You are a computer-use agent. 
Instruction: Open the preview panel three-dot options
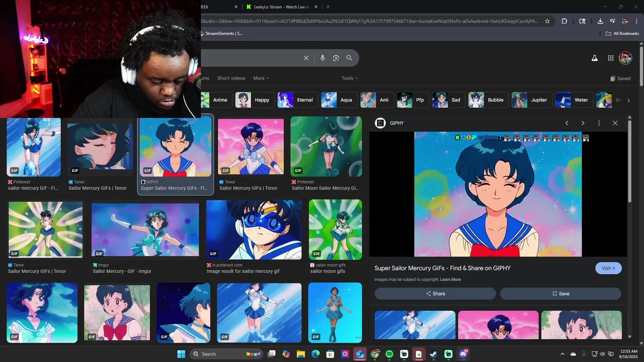pyautogui.click(x=599, y=123)
